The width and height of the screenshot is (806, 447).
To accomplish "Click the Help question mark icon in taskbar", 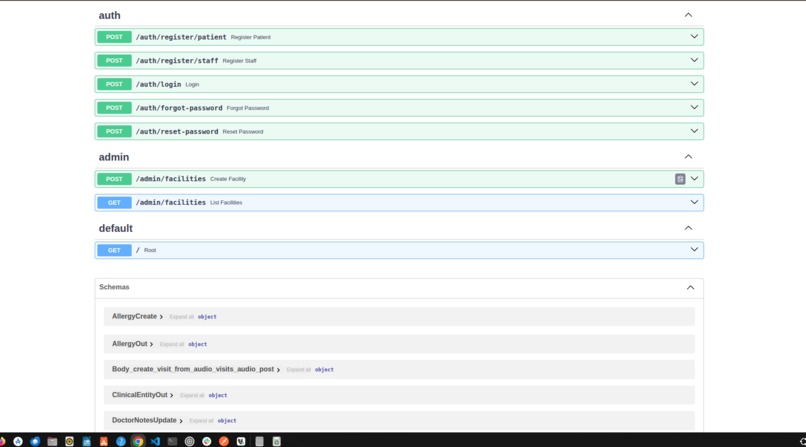I will point(121,441).
